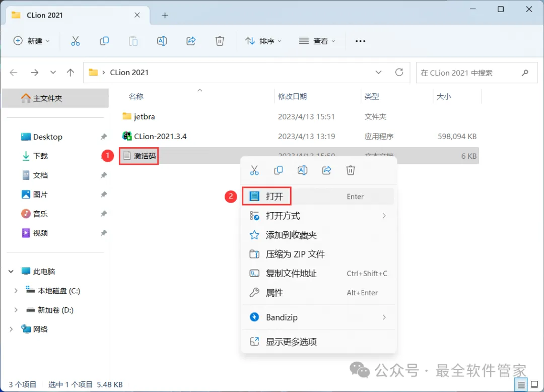
Task: Open 图片 in the sidebar
Action: [x=35, y=194]
